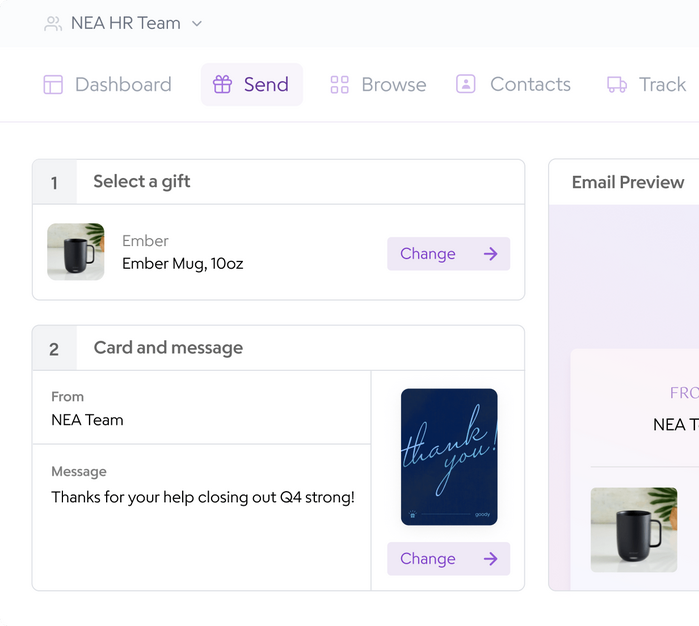Open the Dashboard tab
Viewport: 699px width, 626px height.
point(107,85)
